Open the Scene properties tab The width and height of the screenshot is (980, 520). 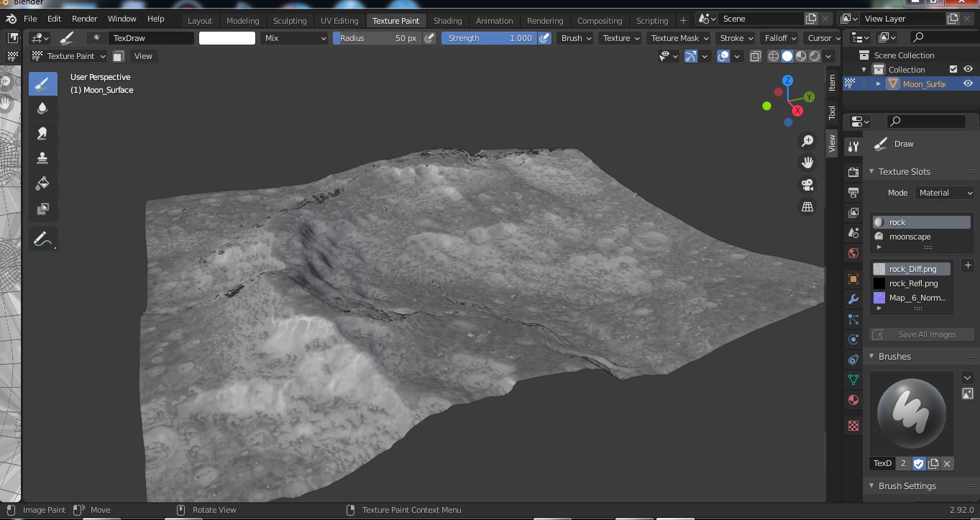(x=853, y=233)
